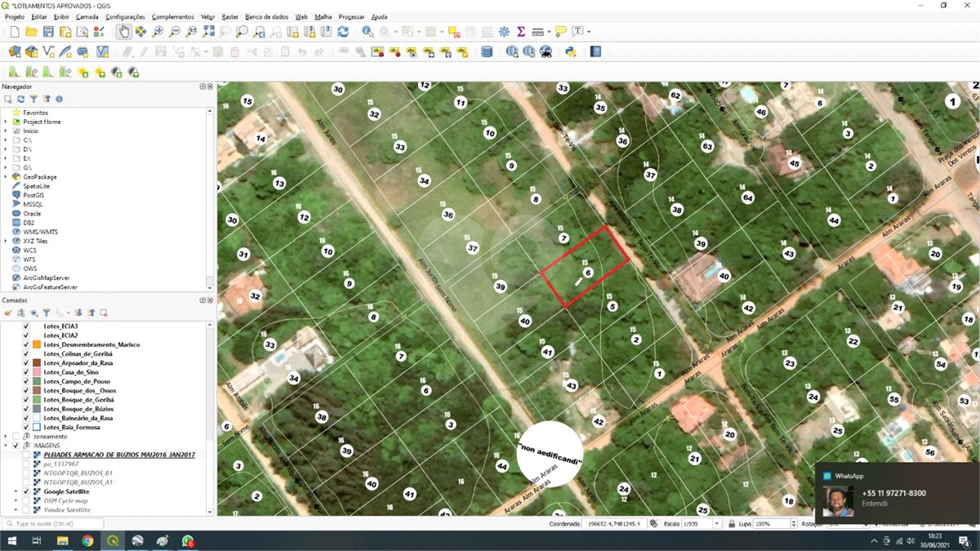The width and height of the screenshot is (980, 551).
Task: Select the Zoom In magnifier tool
Action: pos(158,32)
